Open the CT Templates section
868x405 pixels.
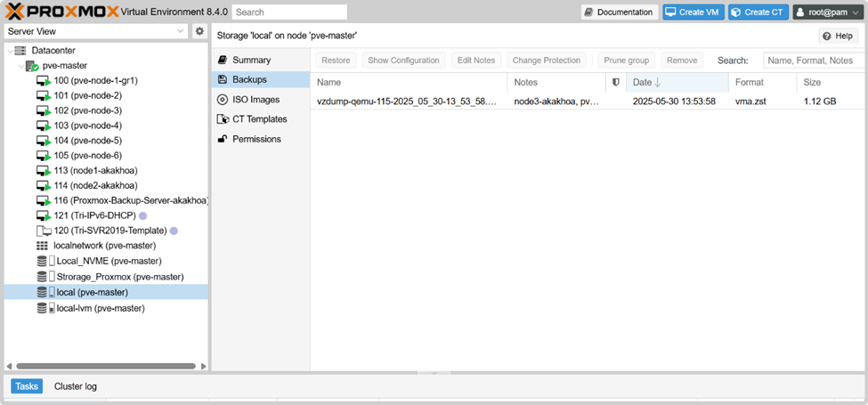click(259, 119)
